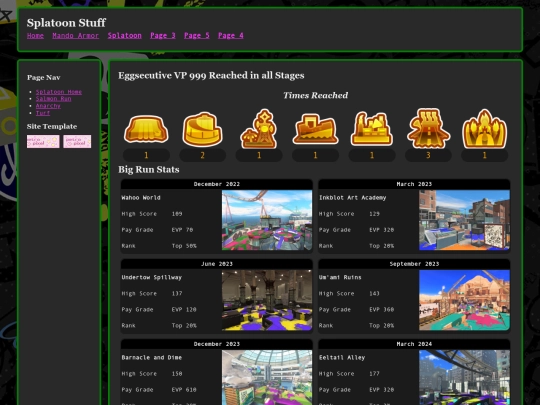Click the 'Undertow Spillway' stage name
This screenshot has width=540, height=405.
152,278
